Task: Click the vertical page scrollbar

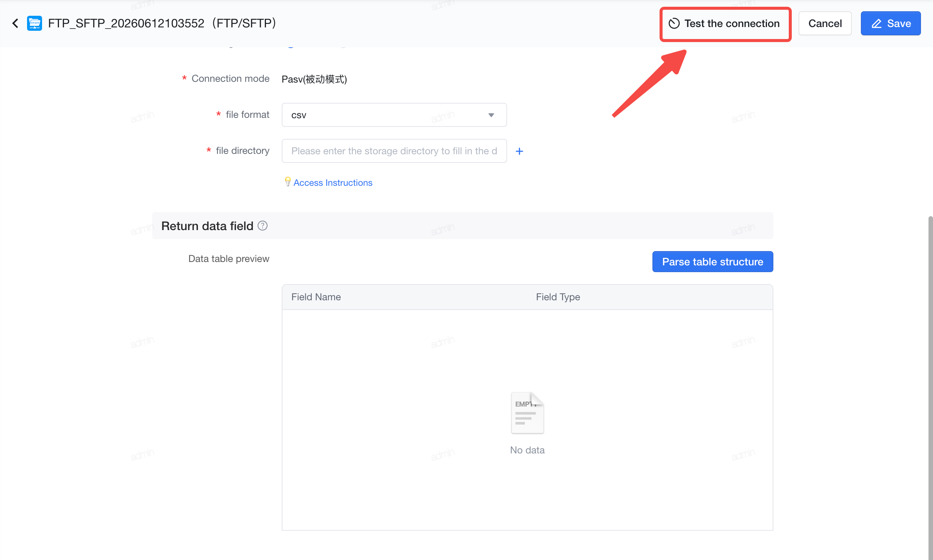Action: (x=930, y=388)
